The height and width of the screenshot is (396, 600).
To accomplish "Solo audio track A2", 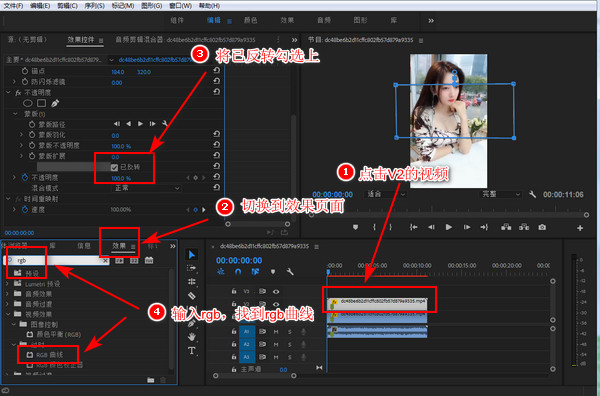I will click(x=289, y=344).
